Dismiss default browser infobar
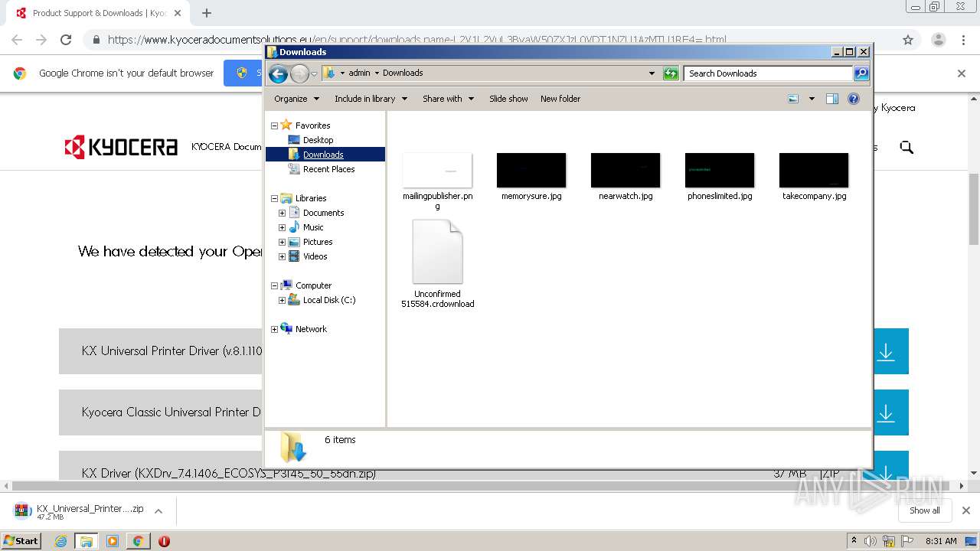980x551 pixels. pos(962,73)
